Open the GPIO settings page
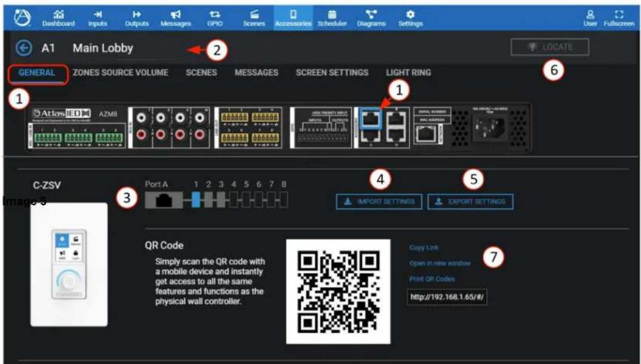Viewport: 641px width, 364px height. [214, 19]
